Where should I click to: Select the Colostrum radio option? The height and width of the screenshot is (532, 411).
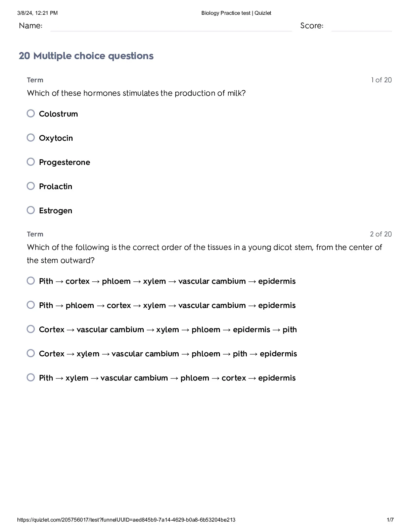[31, 114]
